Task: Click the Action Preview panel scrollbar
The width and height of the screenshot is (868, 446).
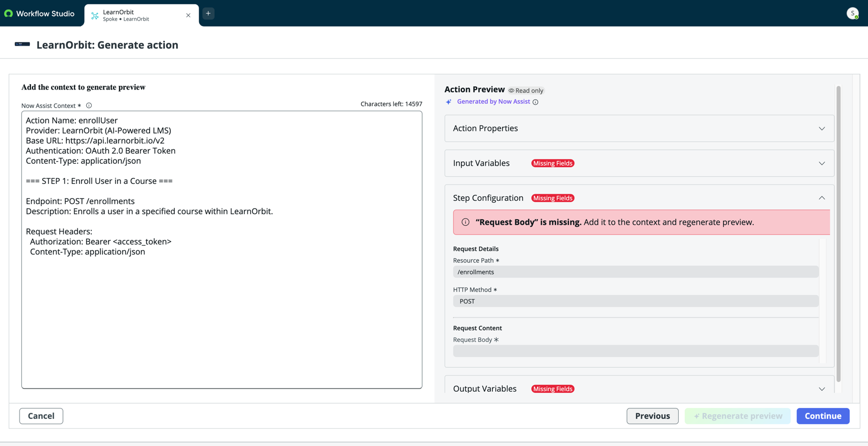Action: (838, 233)
